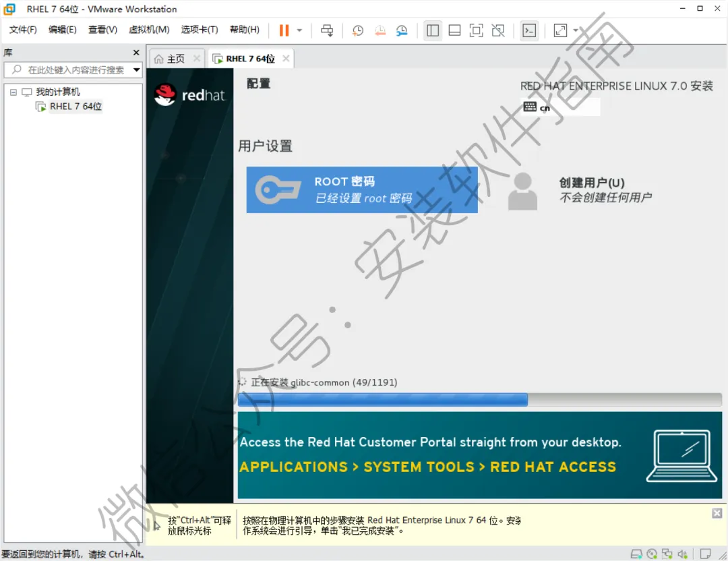Screen dimensions: 728x561
Task: Click the '正在安装 glibc-common (49/1191)' status text
Action: pos(324,383)
